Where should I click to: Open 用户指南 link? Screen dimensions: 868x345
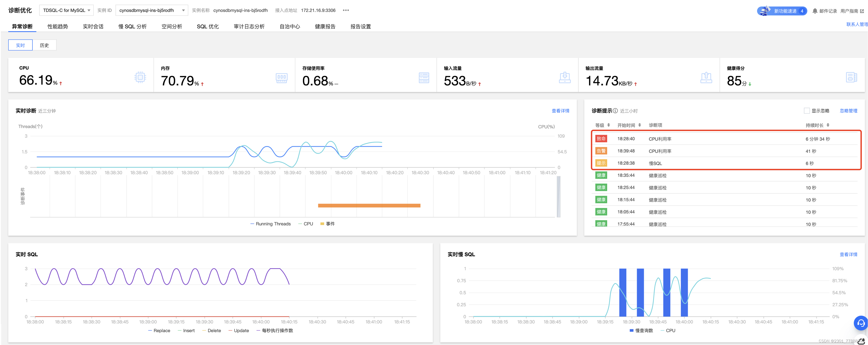pyautogui.click(x=849, y=11)
